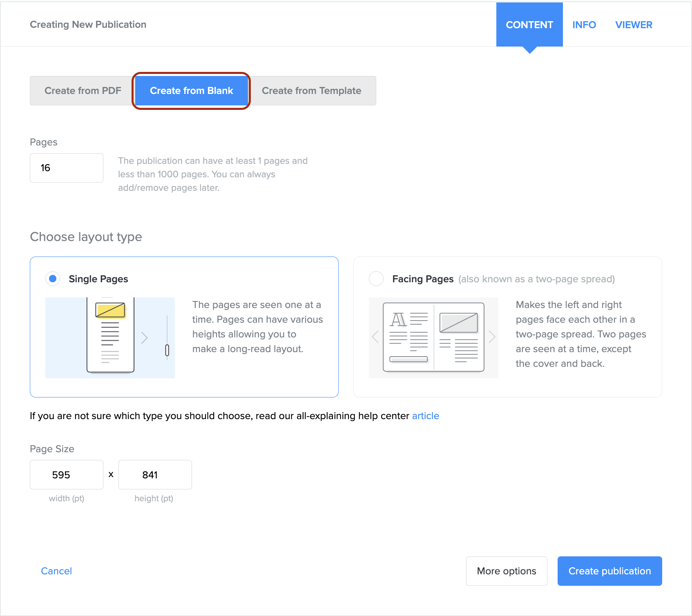
Task: Click the Facing Pages spread illustration
Action: [x=433, y=337]
